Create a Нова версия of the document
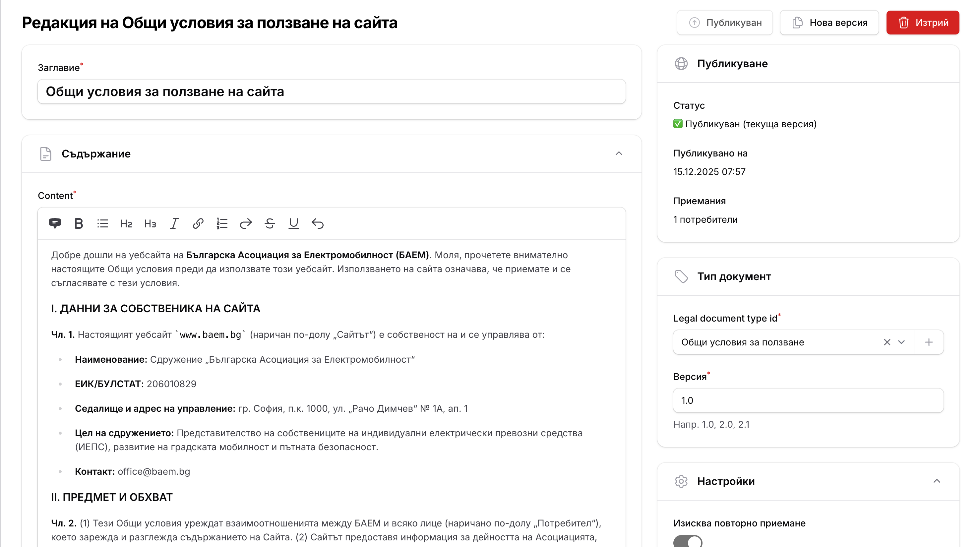Viewport: 980px width, 547px height. tap(829, 23)
